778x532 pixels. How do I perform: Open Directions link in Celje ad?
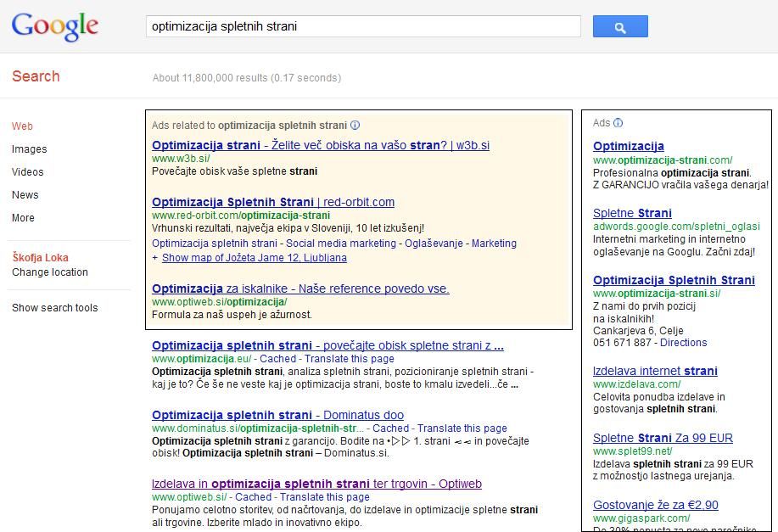(x=683, y=343)
